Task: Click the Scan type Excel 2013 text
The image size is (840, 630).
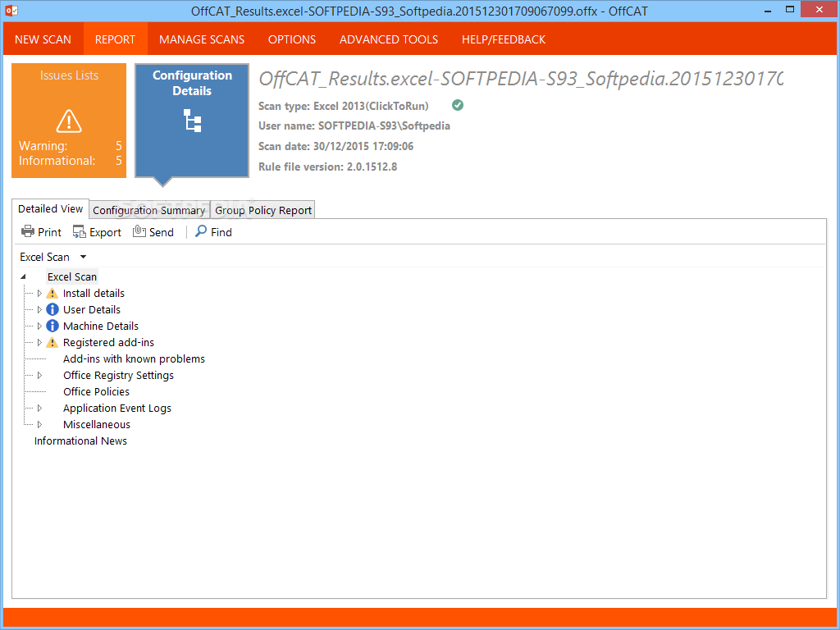Action: coord(344,106)
